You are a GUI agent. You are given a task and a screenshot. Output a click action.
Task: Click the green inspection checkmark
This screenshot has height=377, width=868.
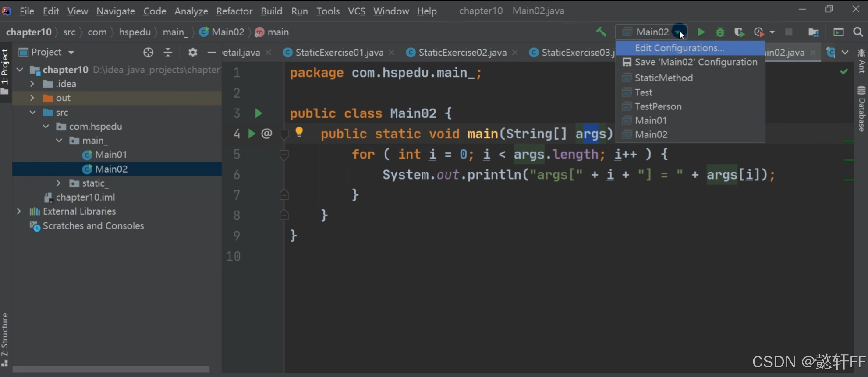tap(844, 71)
